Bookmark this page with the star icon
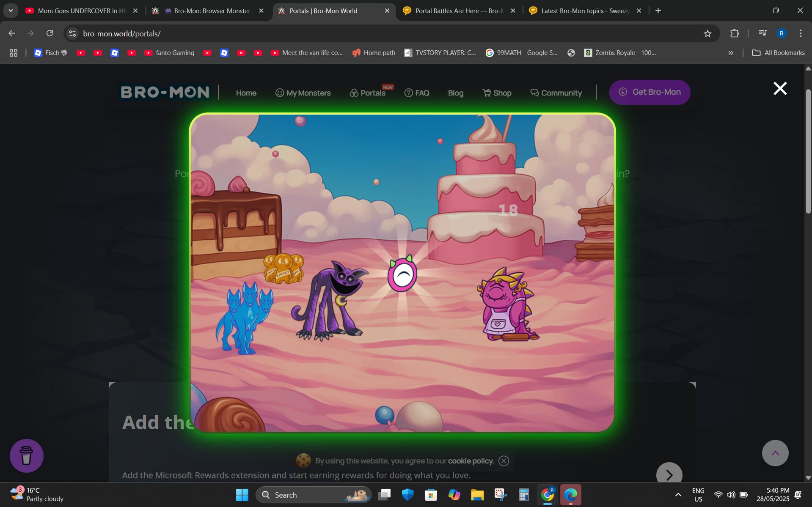 coord(707,33)
